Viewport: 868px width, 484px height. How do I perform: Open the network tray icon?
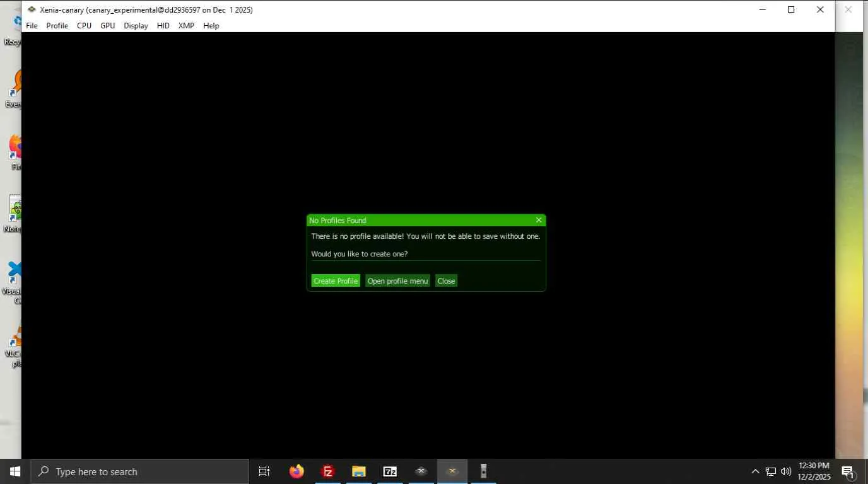click(x=771, y=471)
